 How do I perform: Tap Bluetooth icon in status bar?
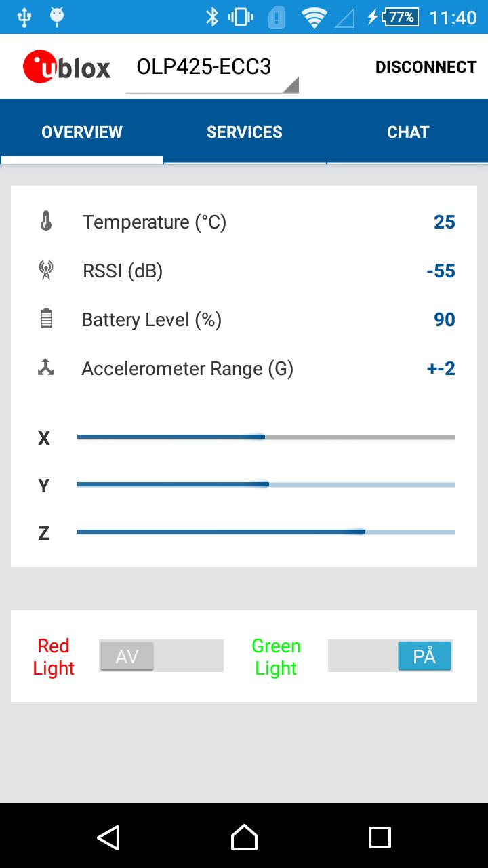212,17
